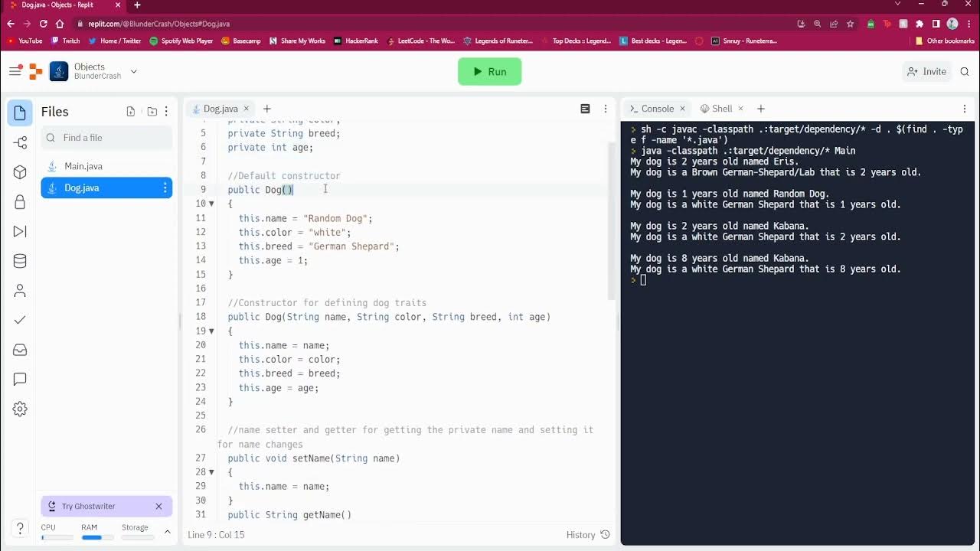Add a new tab in console pane
The image size is (980, 551).
(x=761, y=109)
